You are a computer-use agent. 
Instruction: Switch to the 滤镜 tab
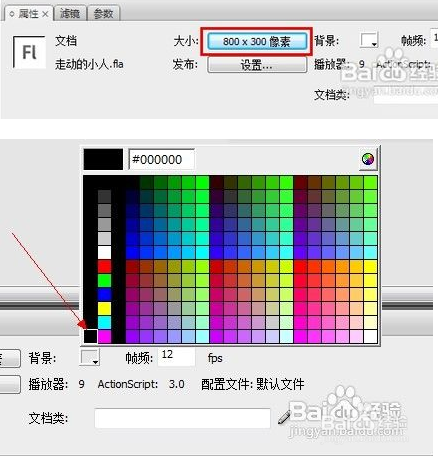pos(70,14)
